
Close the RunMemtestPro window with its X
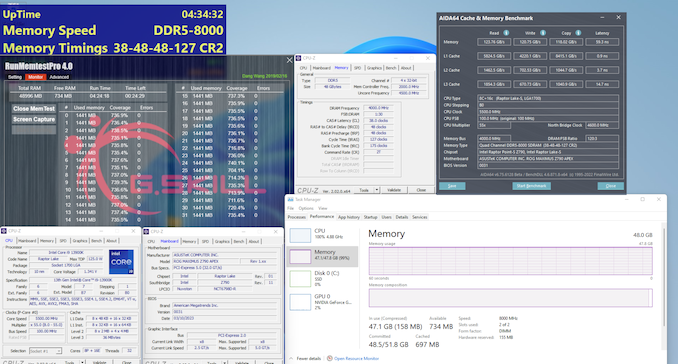tap(290, 61)
